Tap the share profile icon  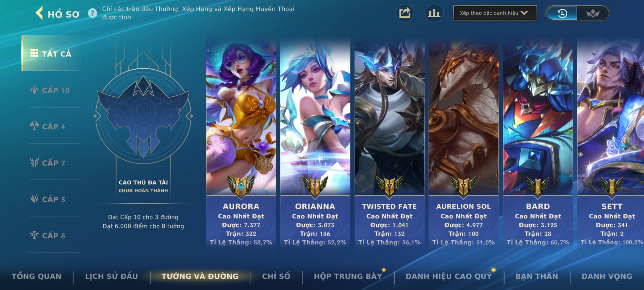[405, 13]
